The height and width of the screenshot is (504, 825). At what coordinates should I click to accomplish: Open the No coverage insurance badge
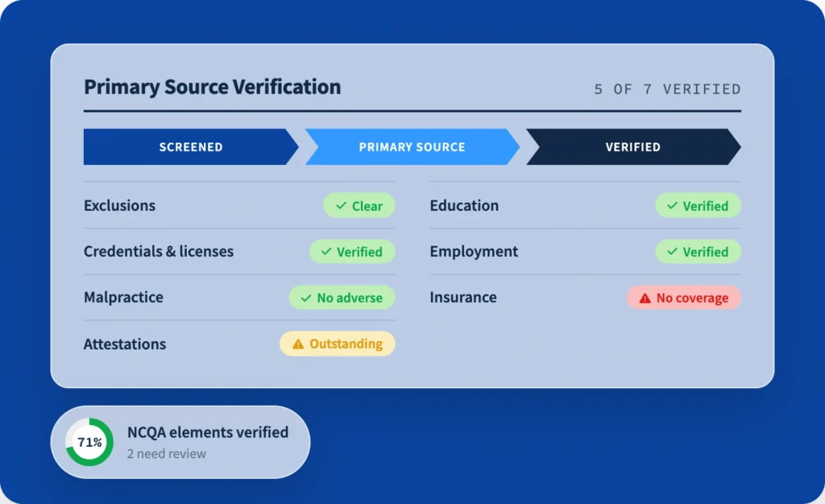pyautogui.click(x=684, y=297)
